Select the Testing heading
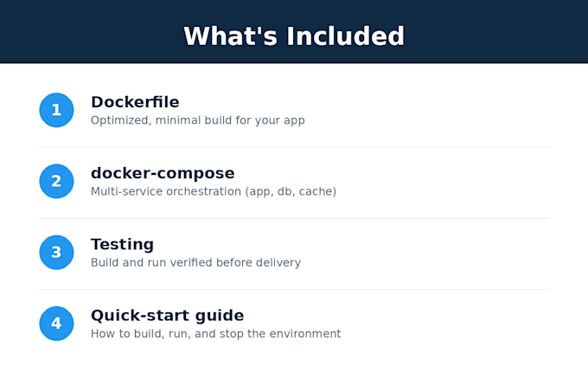588x392 pixels. 122,245
